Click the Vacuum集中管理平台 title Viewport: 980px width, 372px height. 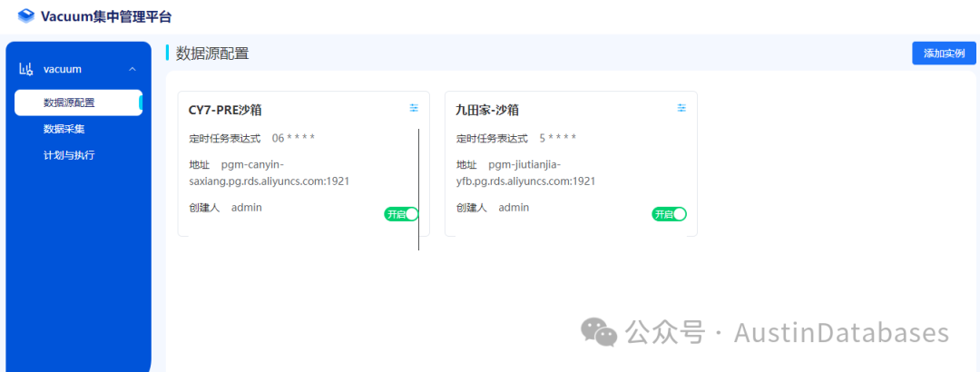[x=105, y=17]
